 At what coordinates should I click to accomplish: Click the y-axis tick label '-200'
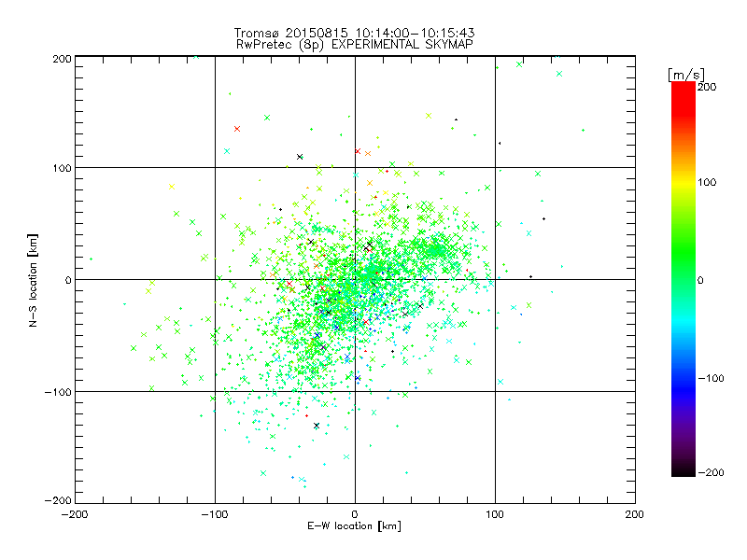pos(58,500)
